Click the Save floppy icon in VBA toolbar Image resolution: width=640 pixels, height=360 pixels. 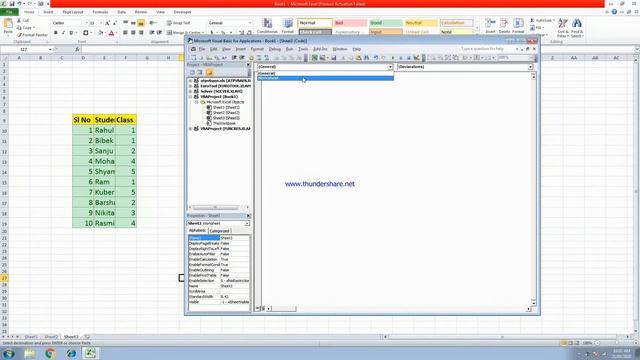333,58
